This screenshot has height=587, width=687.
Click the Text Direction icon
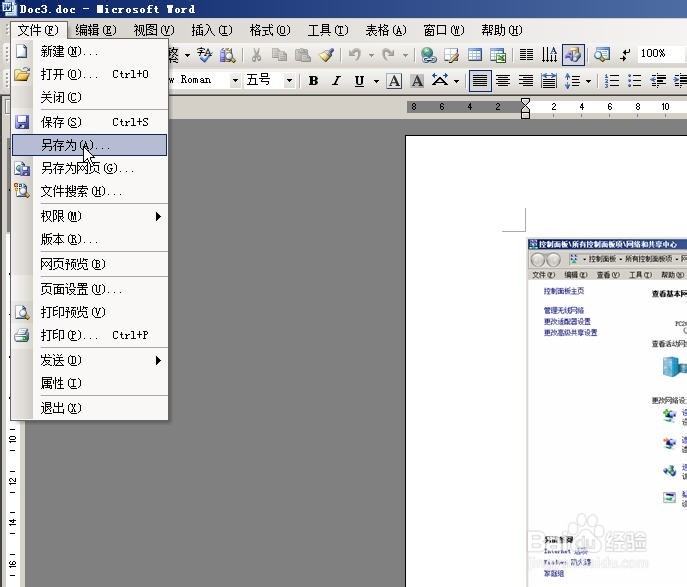click(x=549, y=55)
